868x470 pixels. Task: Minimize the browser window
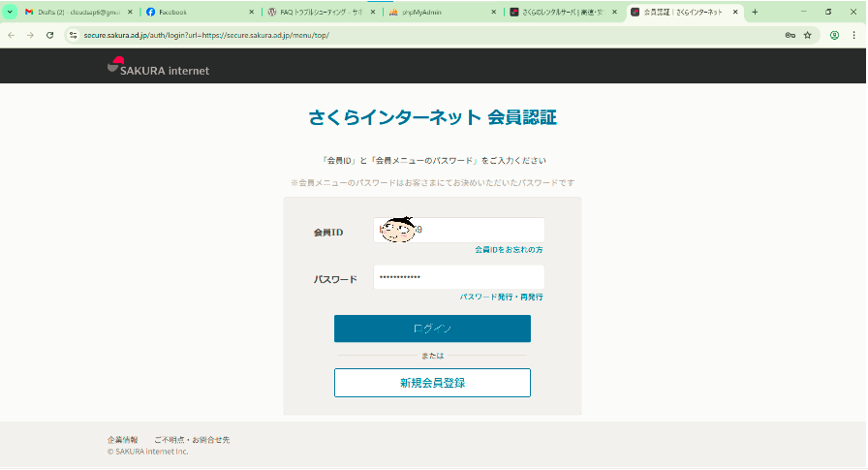803,12
